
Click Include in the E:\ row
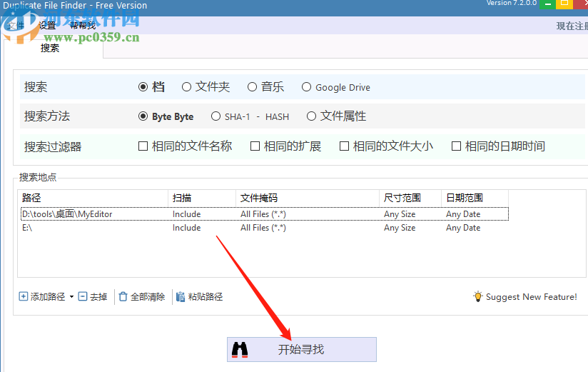pos(187,228)
